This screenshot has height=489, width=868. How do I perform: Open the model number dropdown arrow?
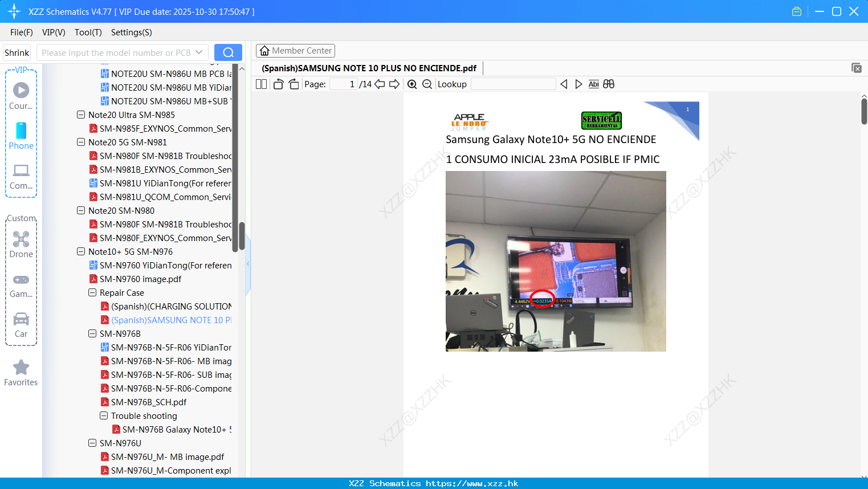(199, 52)
